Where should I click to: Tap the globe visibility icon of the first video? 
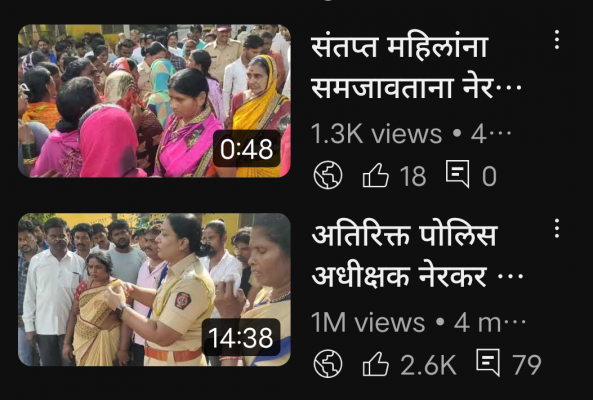pos(328,175)
